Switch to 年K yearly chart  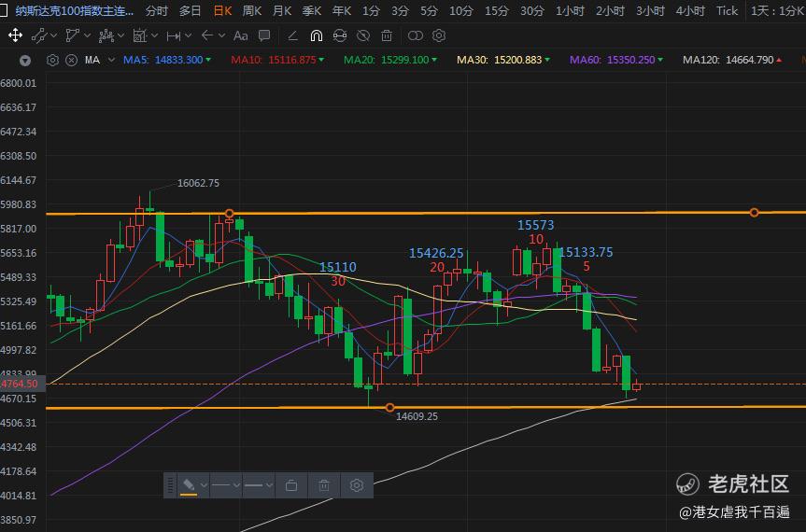coord(341,11)
